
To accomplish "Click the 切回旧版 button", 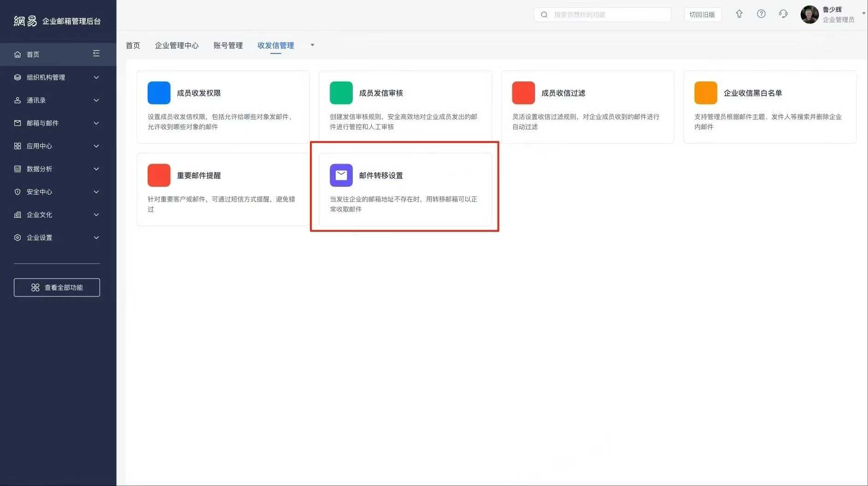I will pos(702,14).
